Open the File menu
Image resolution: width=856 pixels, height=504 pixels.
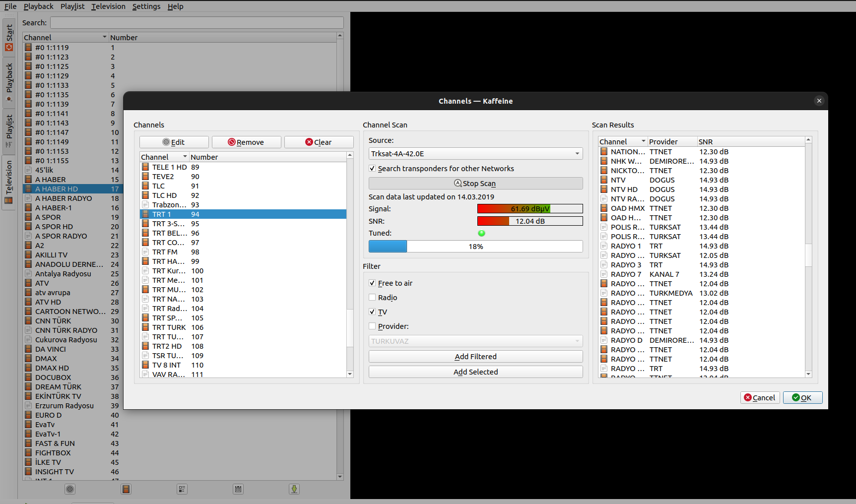pyautogui.click(x=10, y=6)
